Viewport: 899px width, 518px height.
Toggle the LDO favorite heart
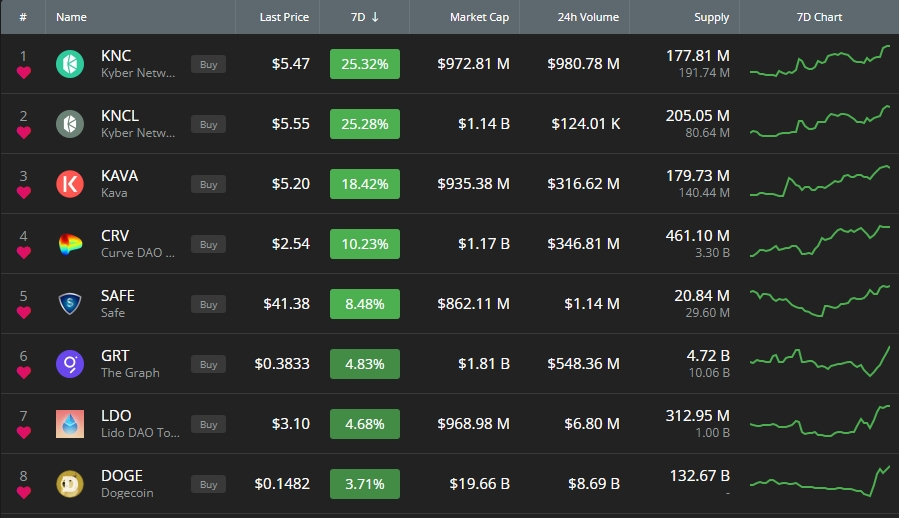[24, 433]
